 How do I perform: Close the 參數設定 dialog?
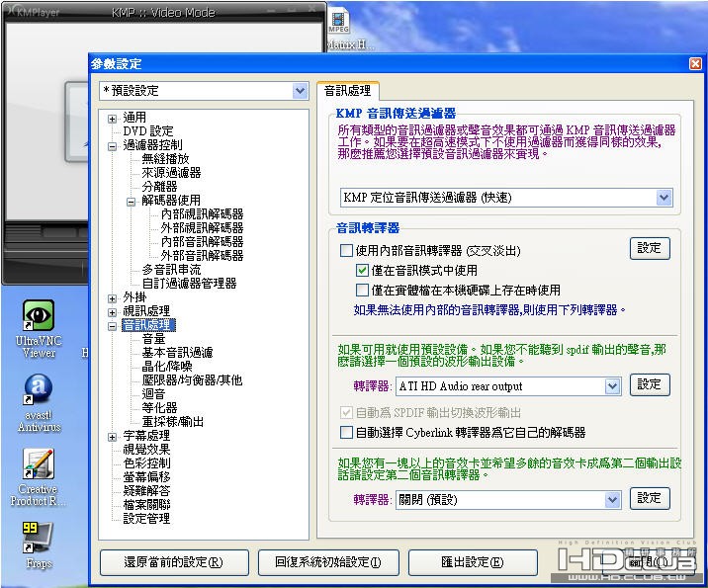695,63
